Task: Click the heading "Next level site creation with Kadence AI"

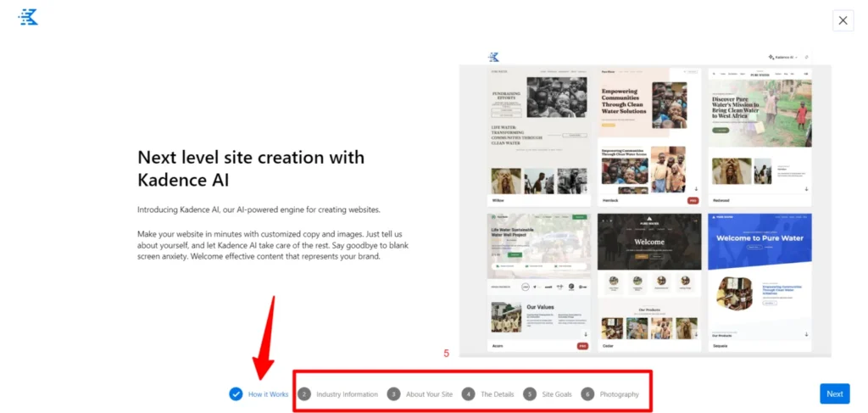Action: (x=251, y=168)
